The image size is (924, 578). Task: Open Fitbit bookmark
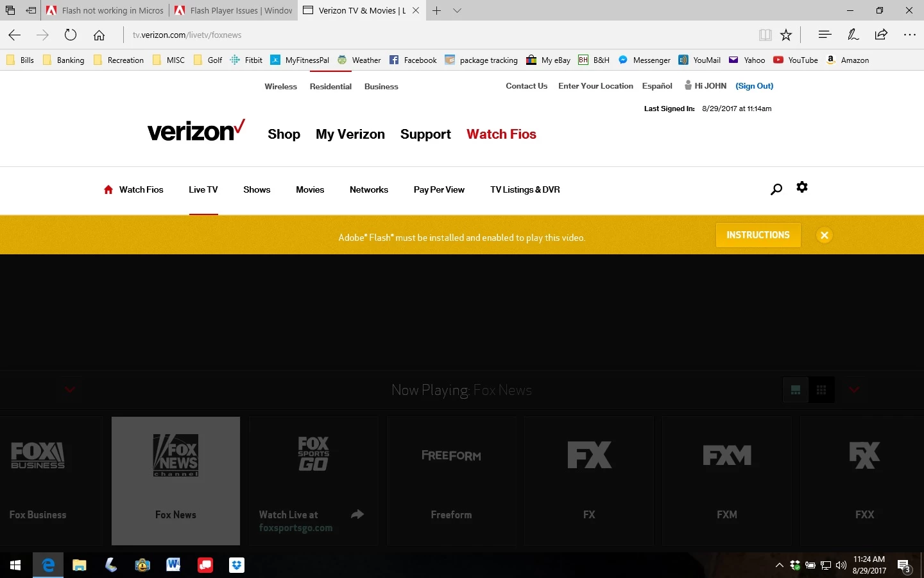pos(246,60)
